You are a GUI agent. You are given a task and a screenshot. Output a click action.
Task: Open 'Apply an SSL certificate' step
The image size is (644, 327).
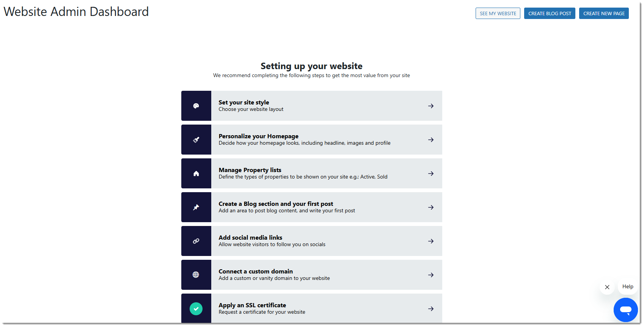[312, 308]
